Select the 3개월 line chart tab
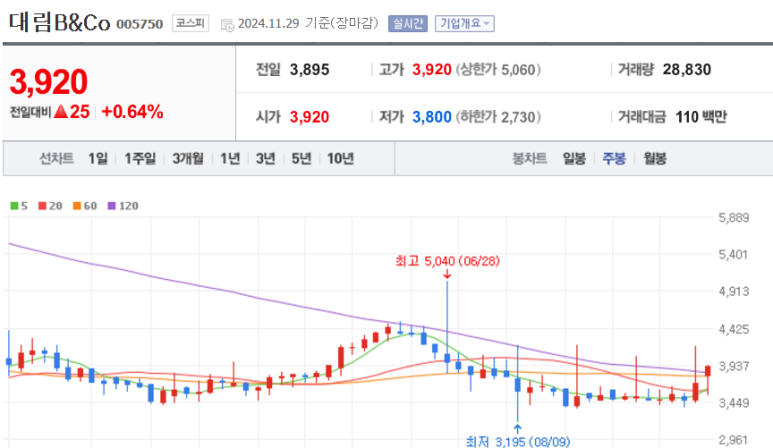Viewport: 773px width, 448px height. (x=188, y=158)
